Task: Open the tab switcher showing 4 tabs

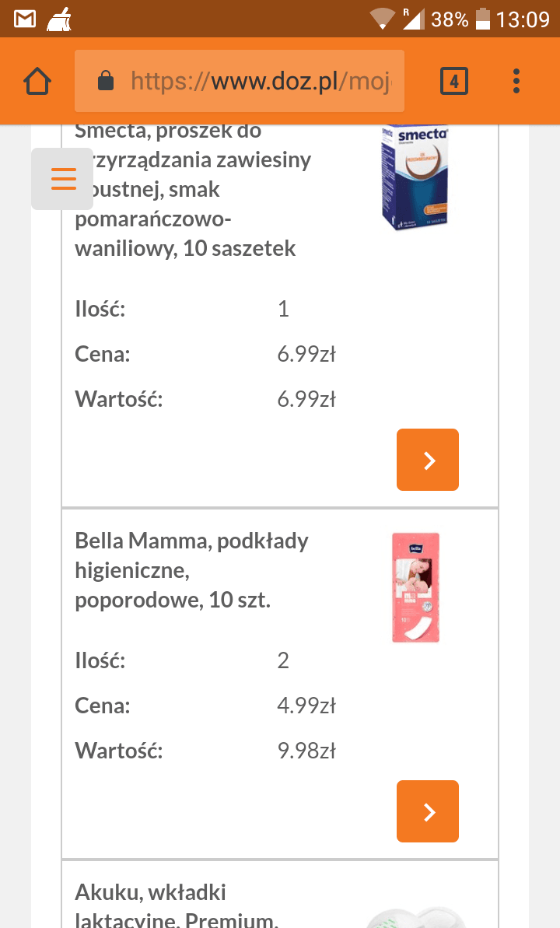Action: pyautogui.click(x=454, y=81)
